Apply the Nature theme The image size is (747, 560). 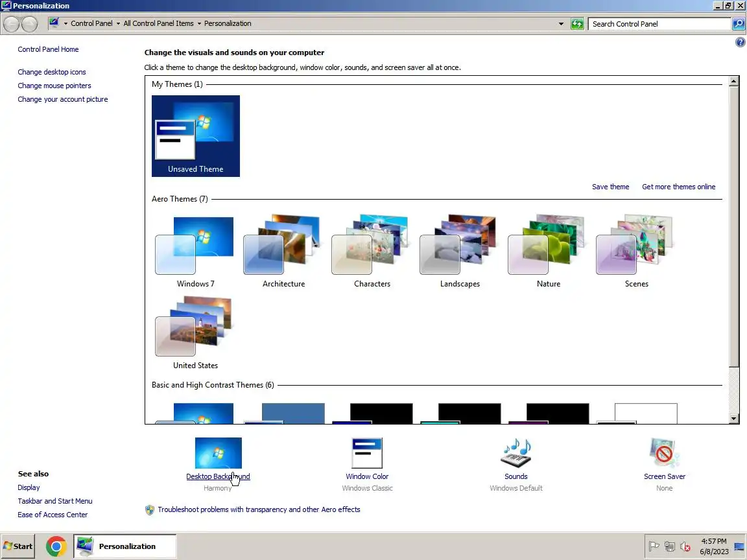click(x=548, y=251)
